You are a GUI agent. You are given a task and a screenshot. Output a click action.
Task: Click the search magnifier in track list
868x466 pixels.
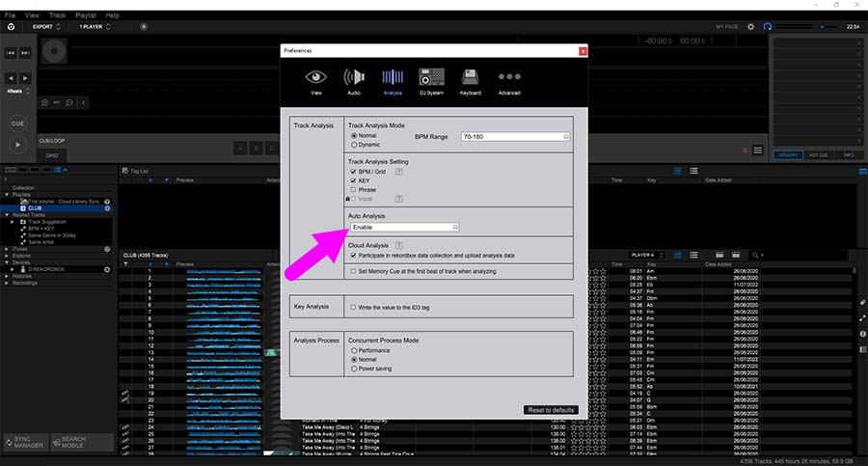[755, 255]
